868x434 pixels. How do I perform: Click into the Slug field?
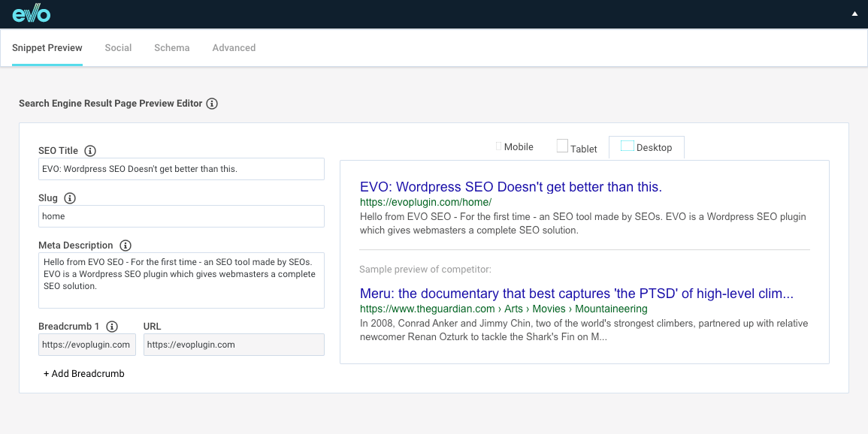(x=181, y=216)
